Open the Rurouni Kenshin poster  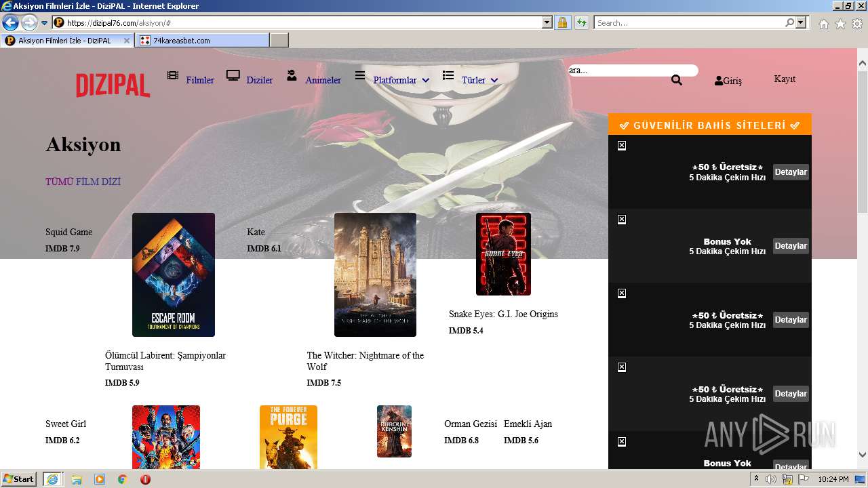pos(394,431)
